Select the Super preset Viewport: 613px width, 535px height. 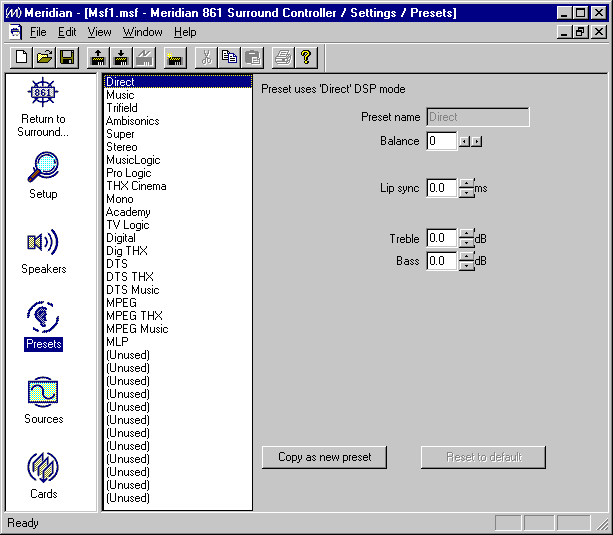click(x=178, y=134)
